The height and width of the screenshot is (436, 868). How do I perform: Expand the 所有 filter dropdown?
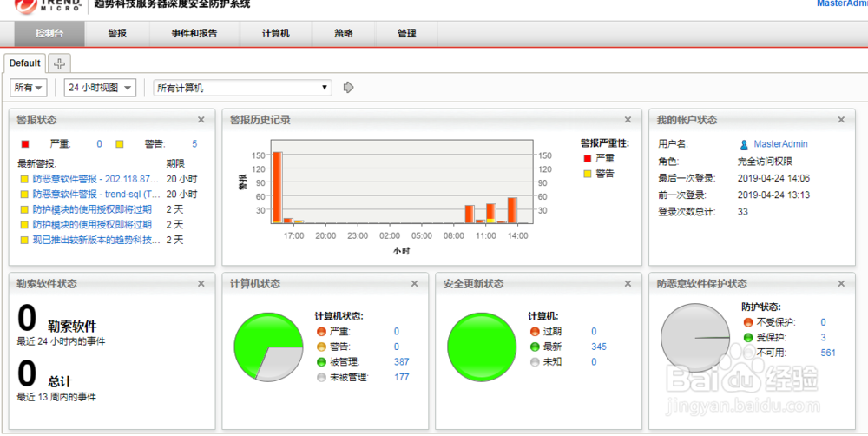29,88
